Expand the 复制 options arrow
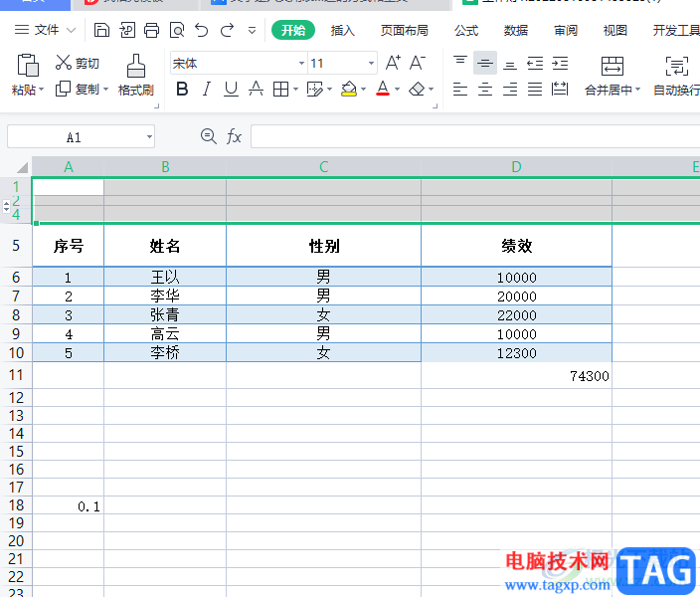The height and width of the screenshot is (597, 700). tap(105, 89)
